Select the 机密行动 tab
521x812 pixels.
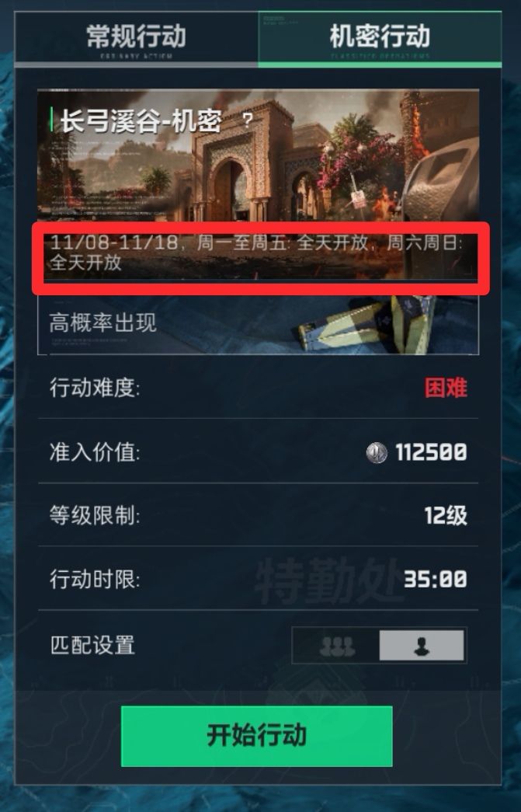[380, 40]
